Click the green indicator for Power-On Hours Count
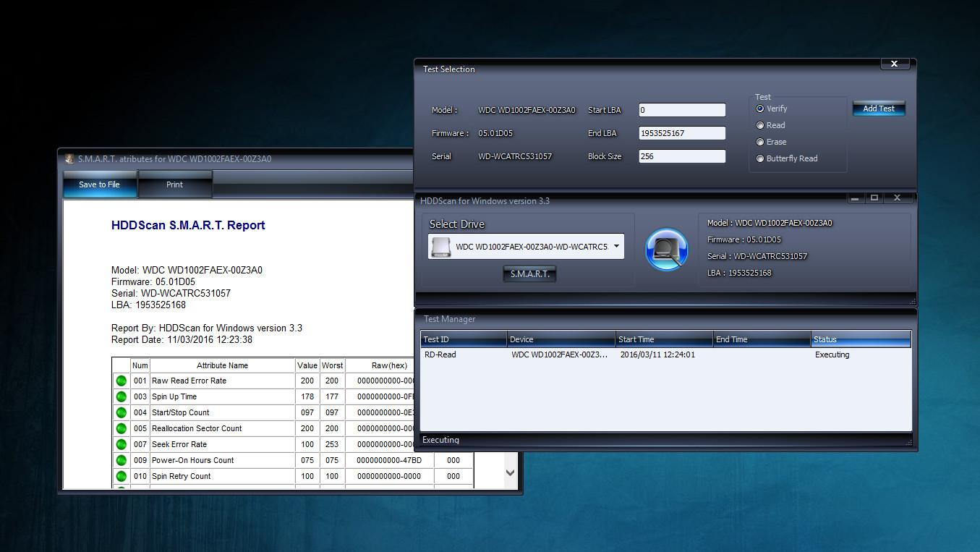Image resolution: width=980 pixels, height=552 pixels. 121,460
